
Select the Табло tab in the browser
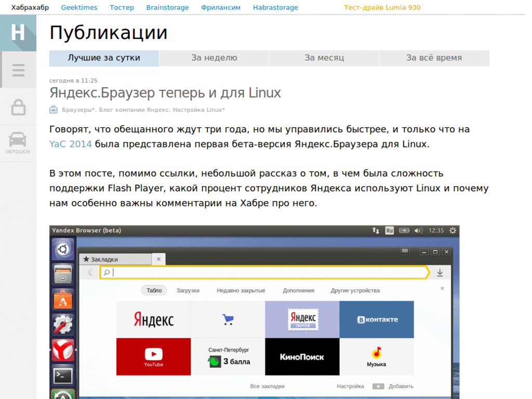pyautogui.click(x=154, y=290)
